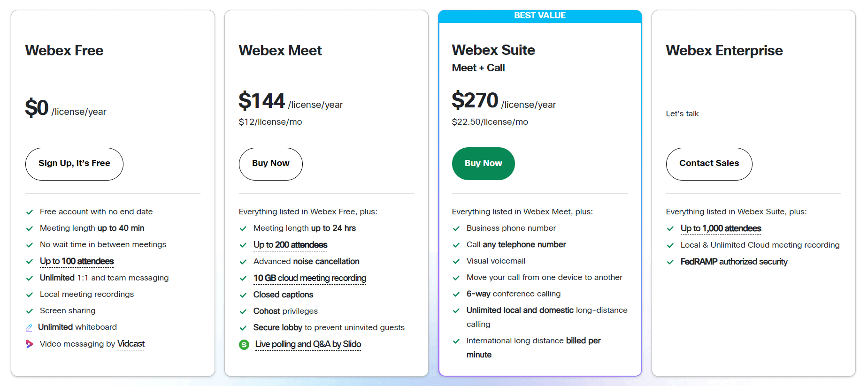
Task: Click the 10 GB cloud meeting recording link
Action: 309,278
